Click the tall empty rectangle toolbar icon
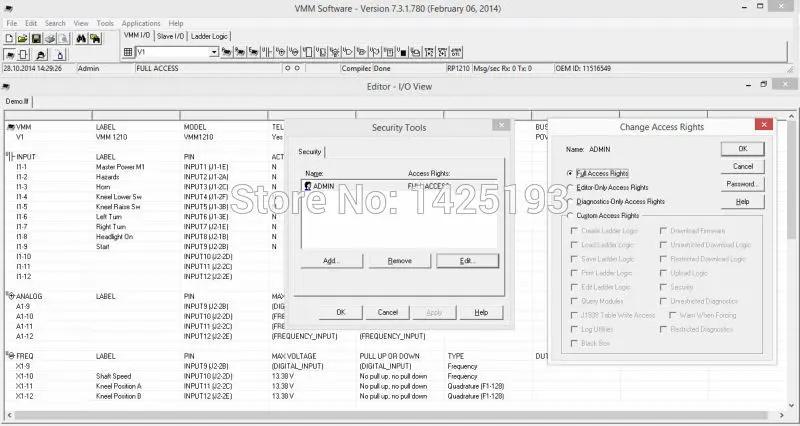Image resolution: width=800 pixels, height=426 pixels. [x=307, y=52]
